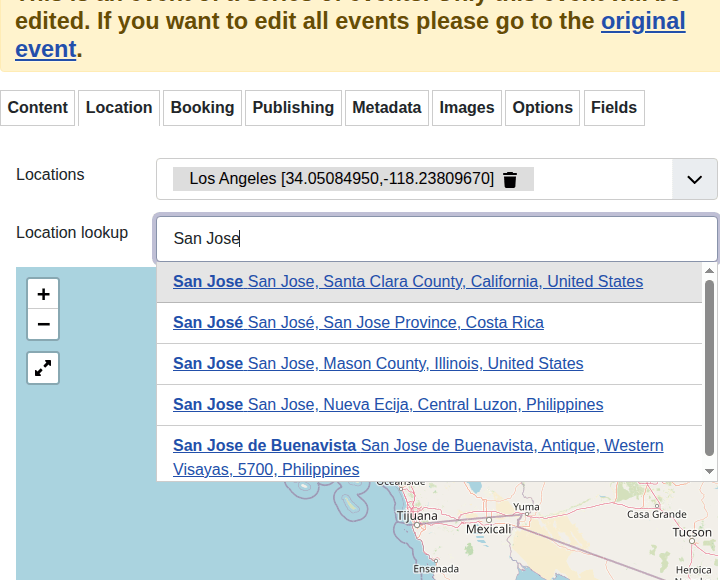Image resolution: width=720 pixels, height=580 pixels.
Task: Go to the Metadata tab
Action: coord(386,108)
